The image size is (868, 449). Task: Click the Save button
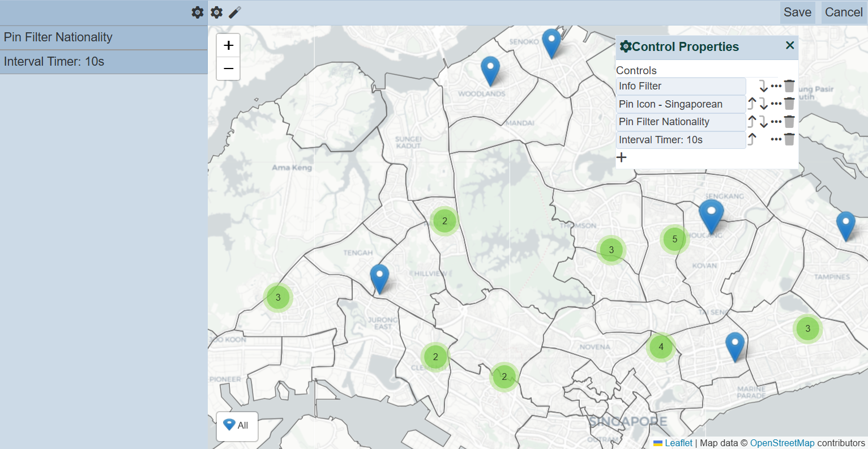tap(797, 12)
